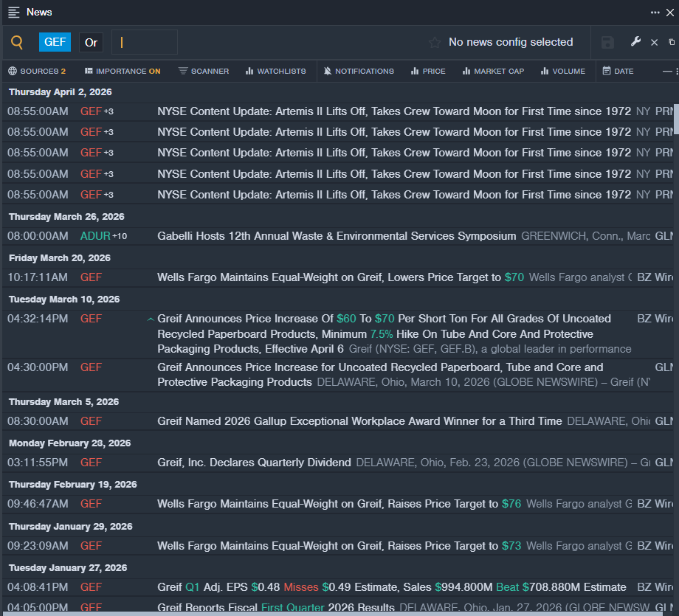Viewport: 679px width, 616px height.
Task: Click the News panel menu icon
Action: (x=14, y=12)
